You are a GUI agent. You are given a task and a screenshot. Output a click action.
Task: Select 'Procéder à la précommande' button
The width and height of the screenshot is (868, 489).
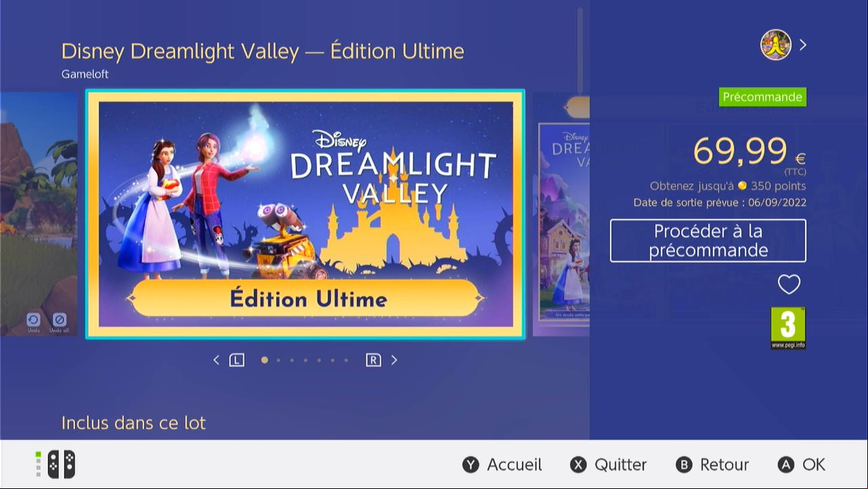click(708, 241)
